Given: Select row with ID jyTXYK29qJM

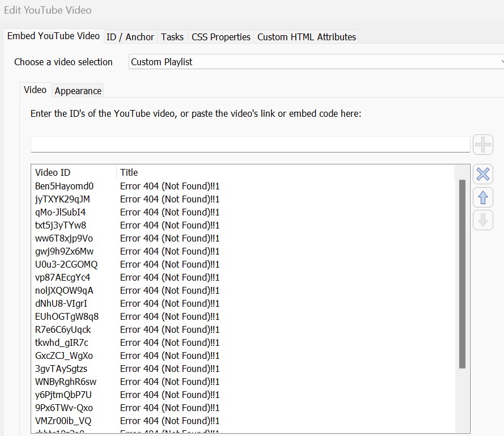Looking at the screenshot, I should (x=243, y=200).
